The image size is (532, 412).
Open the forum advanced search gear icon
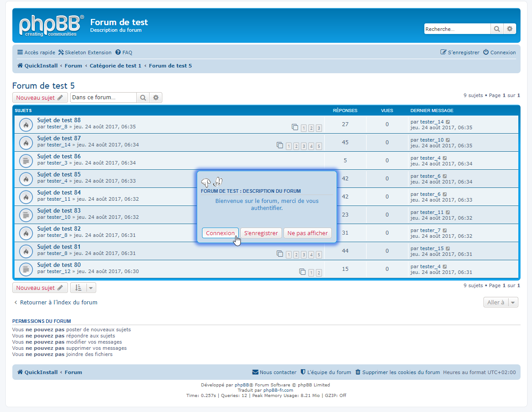click(156, 97)
